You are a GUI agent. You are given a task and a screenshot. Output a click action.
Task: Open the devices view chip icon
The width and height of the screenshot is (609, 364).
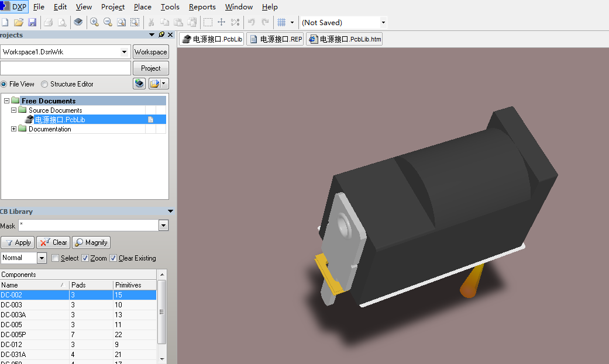click(x=78, y=22)
